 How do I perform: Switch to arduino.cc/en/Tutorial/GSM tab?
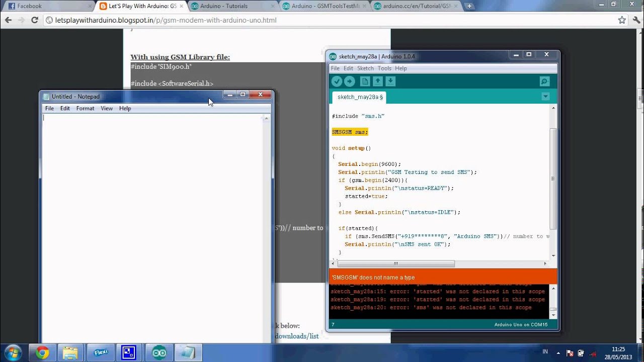click(x=417, y=6)
